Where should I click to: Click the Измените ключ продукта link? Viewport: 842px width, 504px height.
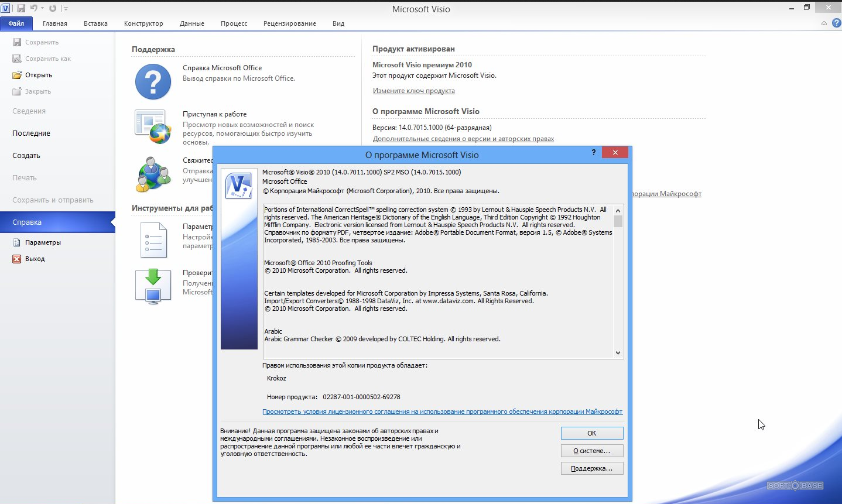click(413, 91)
